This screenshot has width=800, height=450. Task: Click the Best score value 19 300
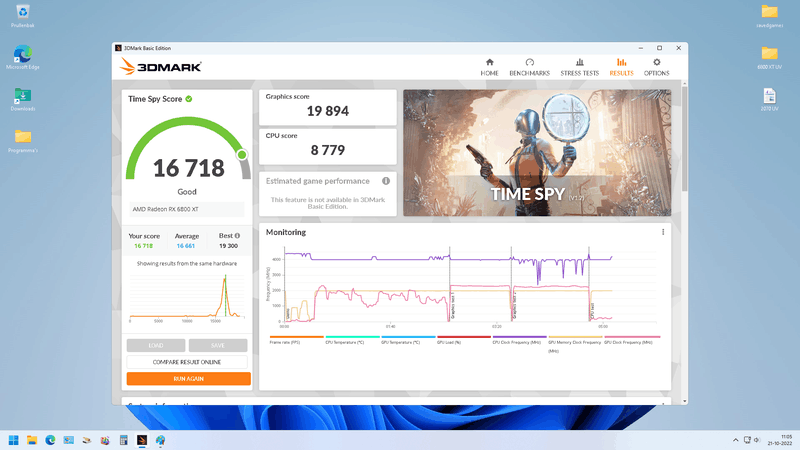[x=229, y=246]
